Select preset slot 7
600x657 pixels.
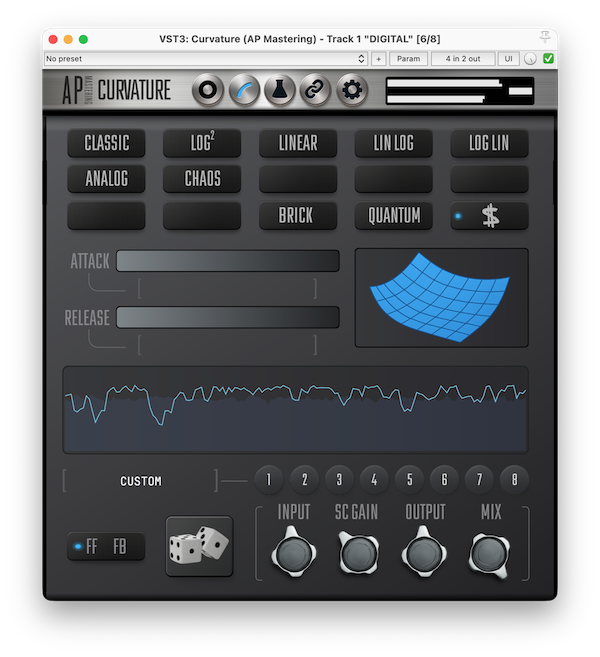pos(479,479)
